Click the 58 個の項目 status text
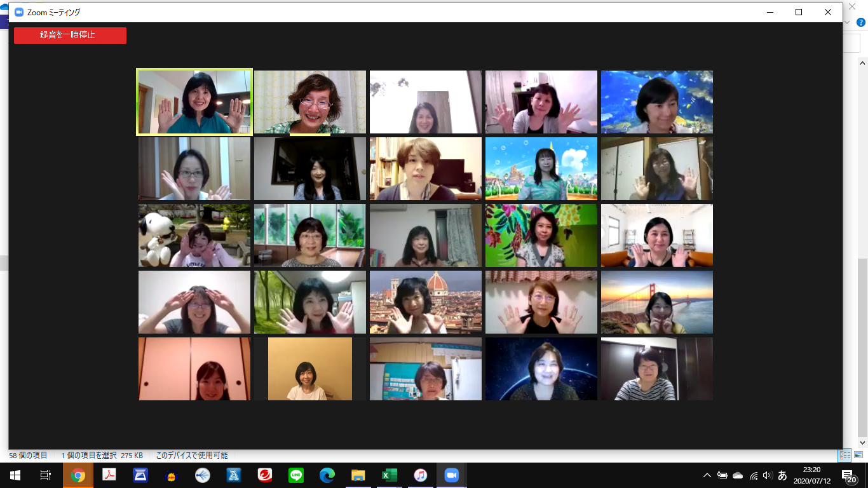 28,455
